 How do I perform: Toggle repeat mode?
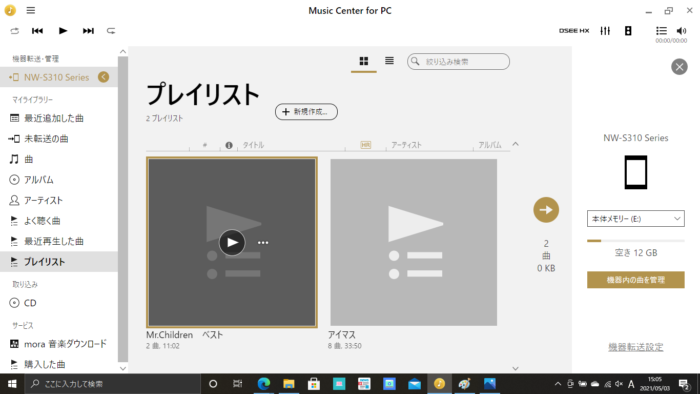111,31
